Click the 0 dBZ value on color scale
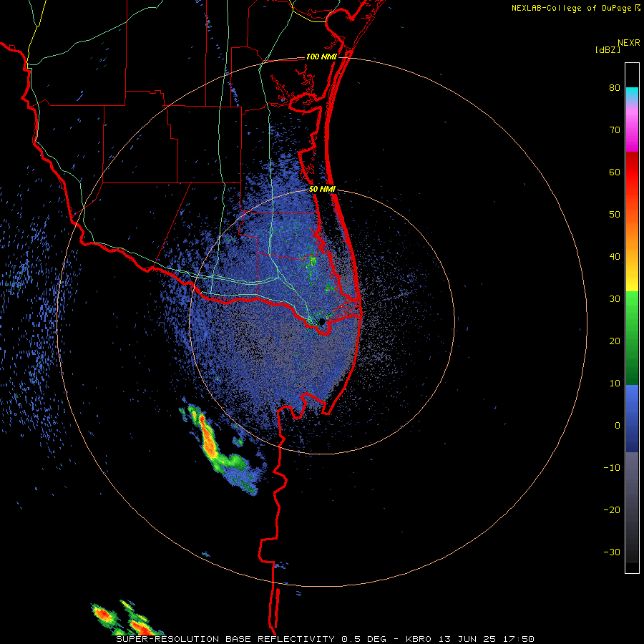Viewport: 644px width, 644px height. click(x=618, y=426)
